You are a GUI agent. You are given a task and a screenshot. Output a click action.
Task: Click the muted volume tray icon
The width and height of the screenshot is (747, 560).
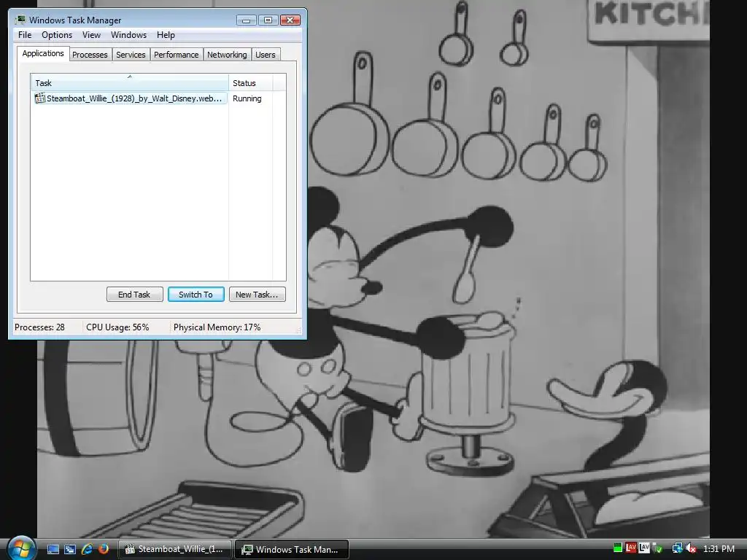point(690,548)
